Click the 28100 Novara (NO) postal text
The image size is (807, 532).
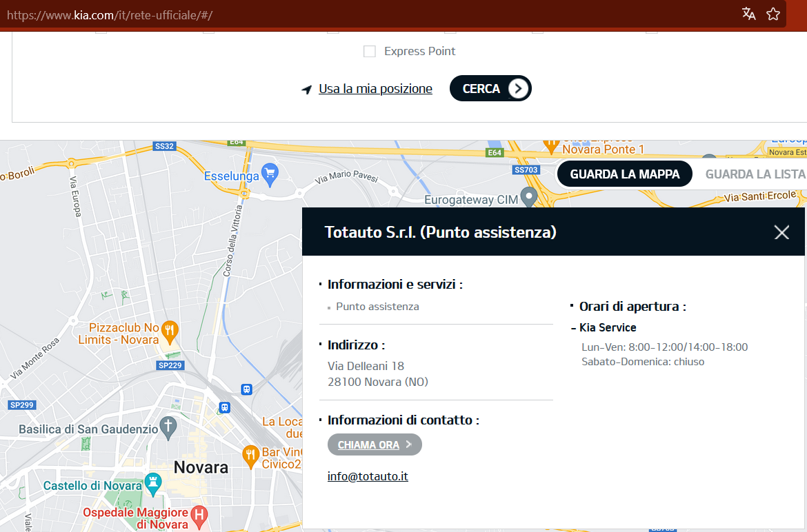click(x=378, y=382)
